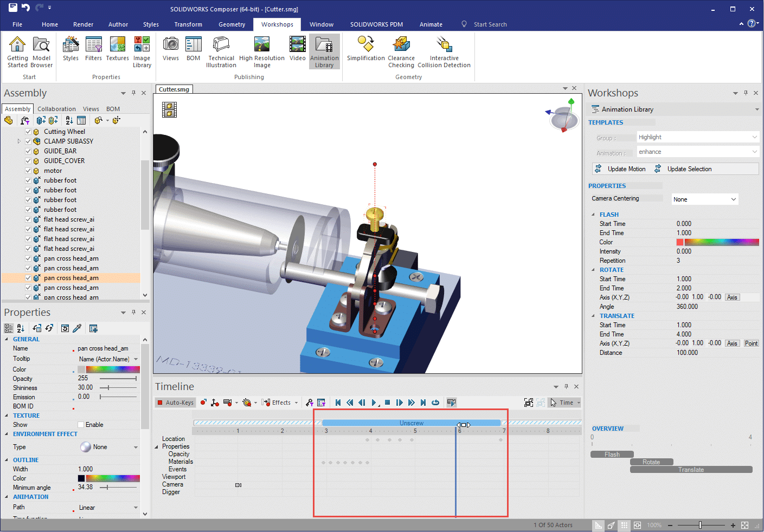The height and width of the screenshot is (532, 764).
Task: Click the eyedropper icon in Properties toolbar
Action: tap(77, 328)
